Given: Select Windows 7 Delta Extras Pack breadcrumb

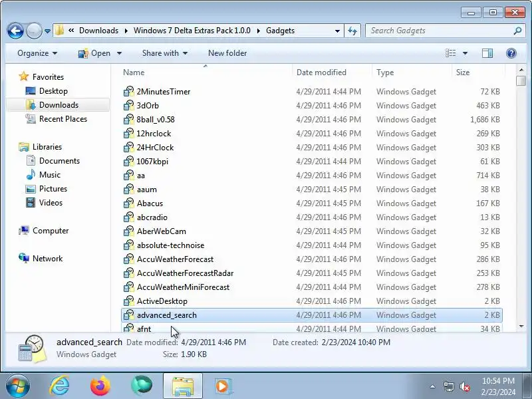Looking at the screenshot, I should click(192, 31).
